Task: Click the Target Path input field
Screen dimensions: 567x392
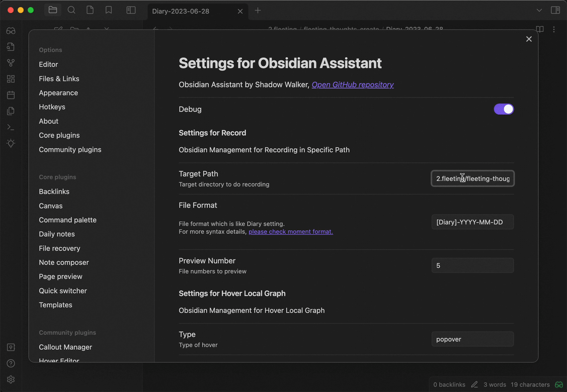Action: (472, 178)
